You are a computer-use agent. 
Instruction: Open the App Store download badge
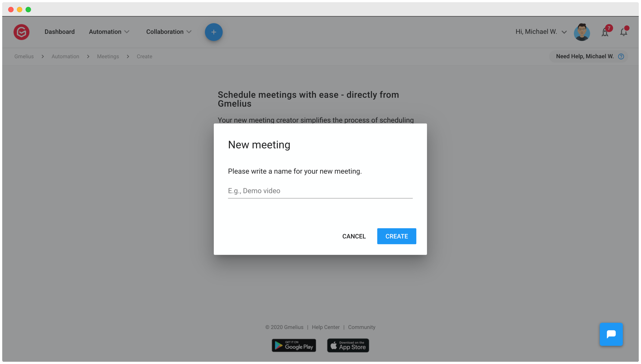coord(348,346)
